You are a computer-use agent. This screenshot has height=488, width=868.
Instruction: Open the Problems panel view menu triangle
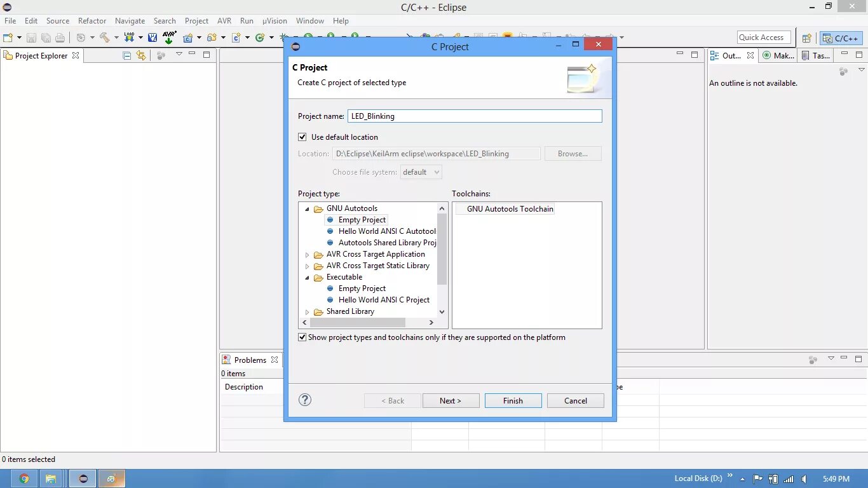(831, 358)
